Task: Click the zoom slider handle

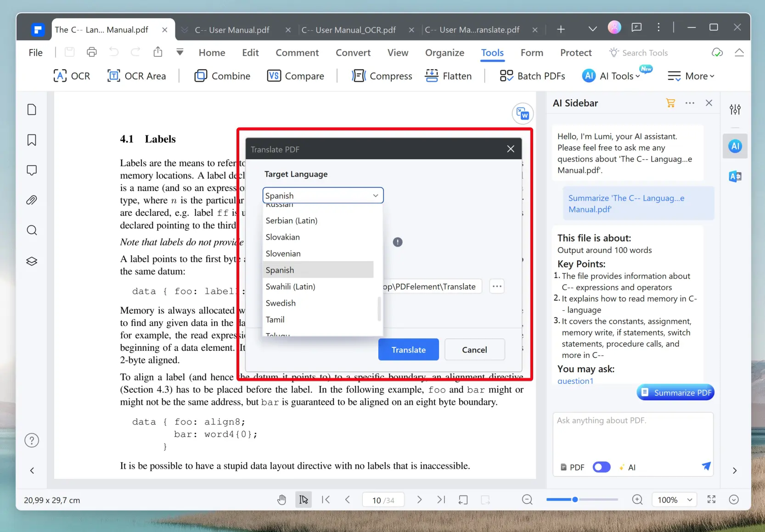Action: click(x=575, y=499)
